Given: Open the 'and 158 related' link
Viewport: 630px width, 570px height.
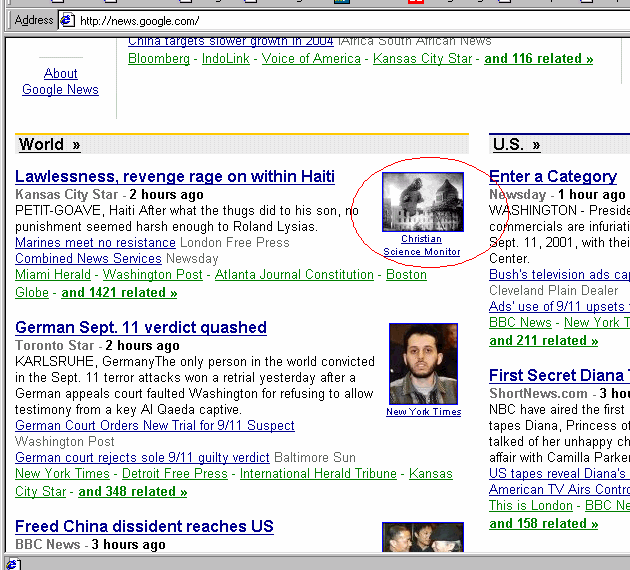Looking at the screenshot, I should 543,524.
